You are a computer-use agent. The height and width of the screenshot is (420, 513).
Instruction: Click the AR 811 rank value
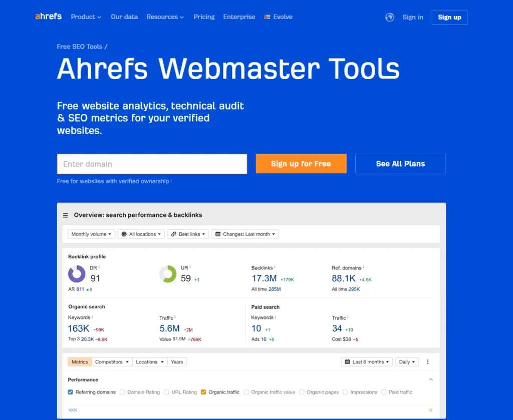[x=80, y=289]
